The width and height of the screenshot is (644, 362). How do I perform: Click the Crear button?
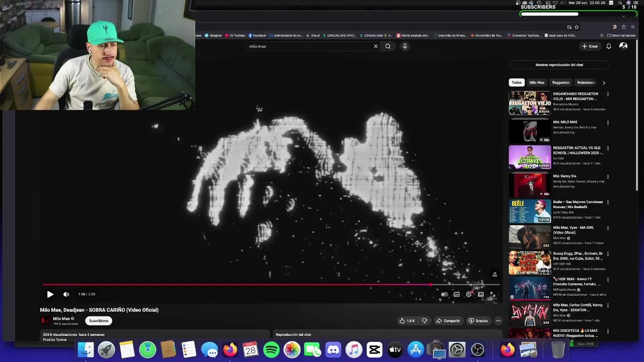(590, 46)
